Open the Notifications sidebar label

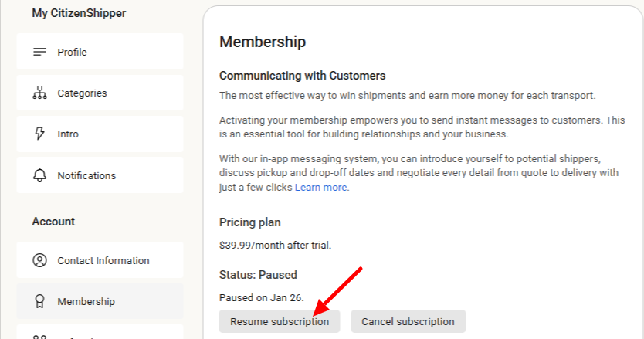86,175
